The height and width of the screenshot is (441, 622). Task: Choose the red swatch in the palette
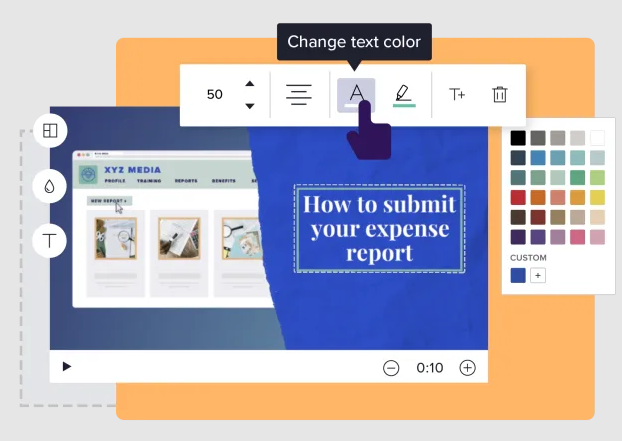(x=518, y=197)
